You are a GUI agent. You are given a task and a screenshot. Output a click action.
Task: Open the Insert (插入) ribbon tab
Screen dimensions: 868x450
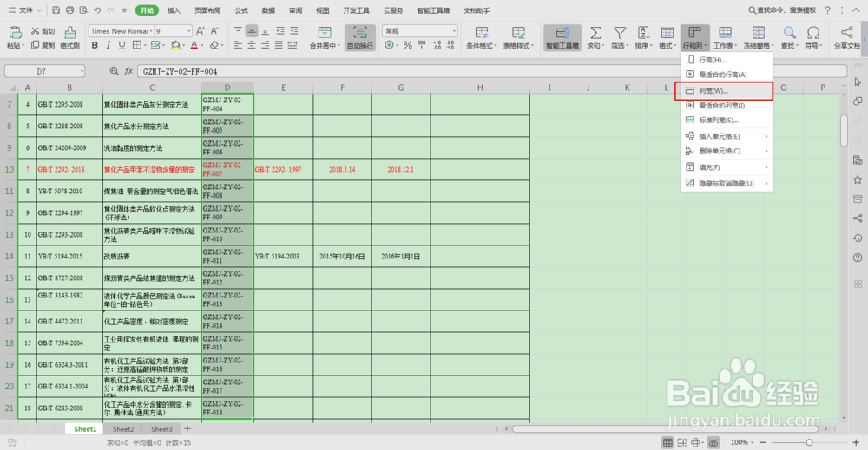click(x=174, y=10)
